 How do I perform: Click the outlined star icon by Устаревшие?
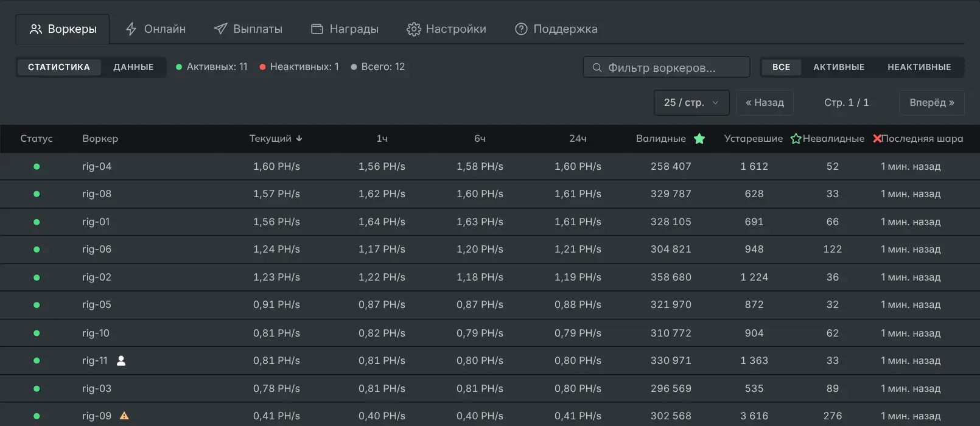click(796, 139)
